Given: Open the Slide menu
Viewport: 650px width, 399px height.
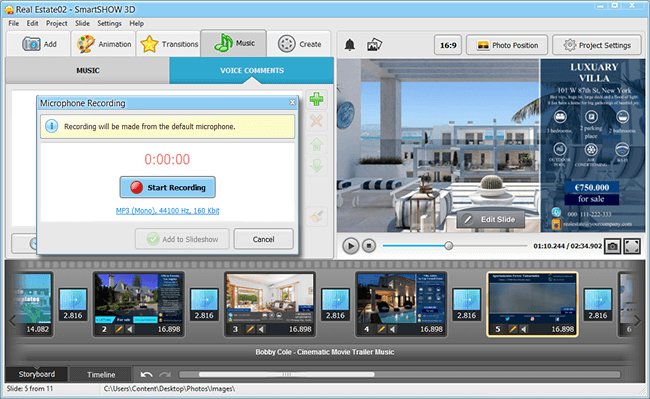Looking at the screenshot, I should [82, 23].
